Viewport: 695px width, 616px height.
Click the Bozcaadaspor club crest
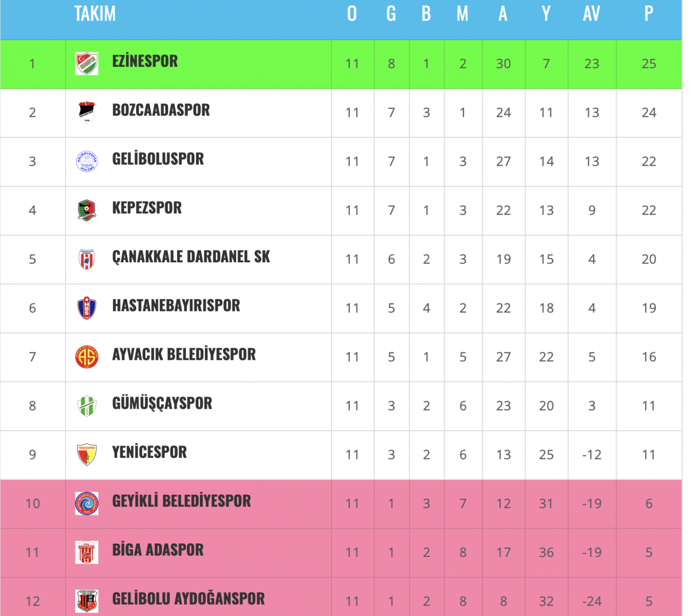[86, 112]
